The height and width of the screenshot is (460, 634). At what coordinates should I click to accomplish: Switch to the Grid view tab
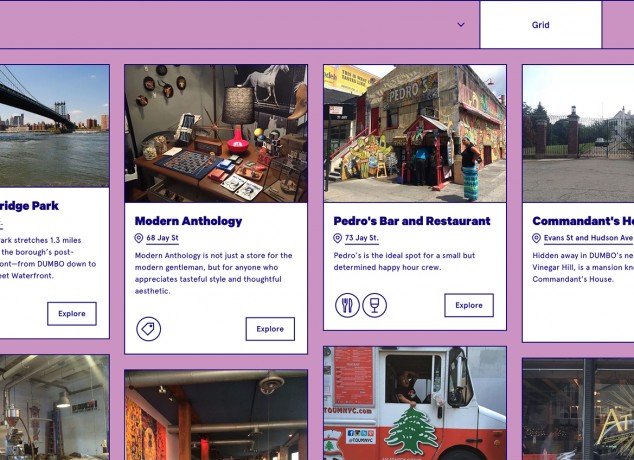coord(541,25)
